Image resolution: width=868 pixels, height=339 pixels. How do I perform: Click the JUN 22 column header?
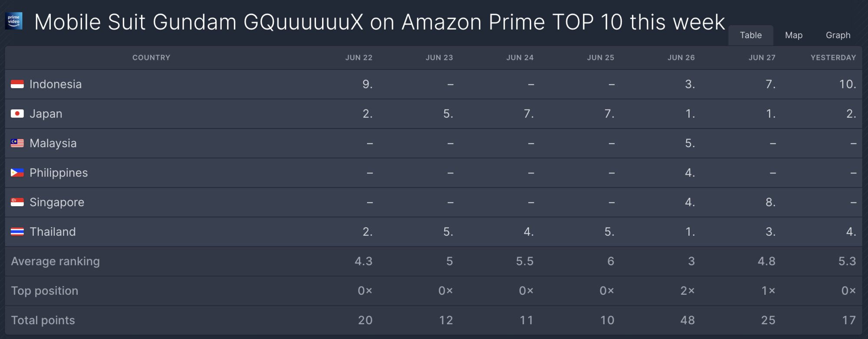point(359,58)
